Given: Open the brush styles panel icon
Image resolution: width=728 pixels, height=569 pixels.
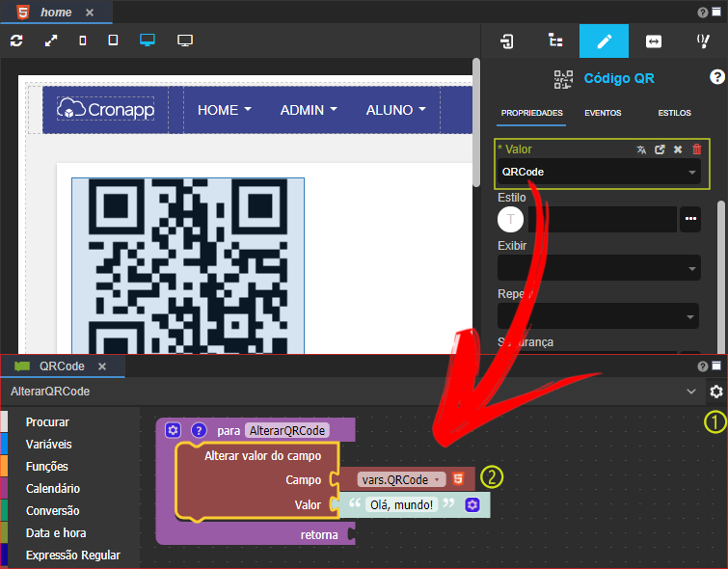Looking at the screenshot, I should [x=703, y=41].
